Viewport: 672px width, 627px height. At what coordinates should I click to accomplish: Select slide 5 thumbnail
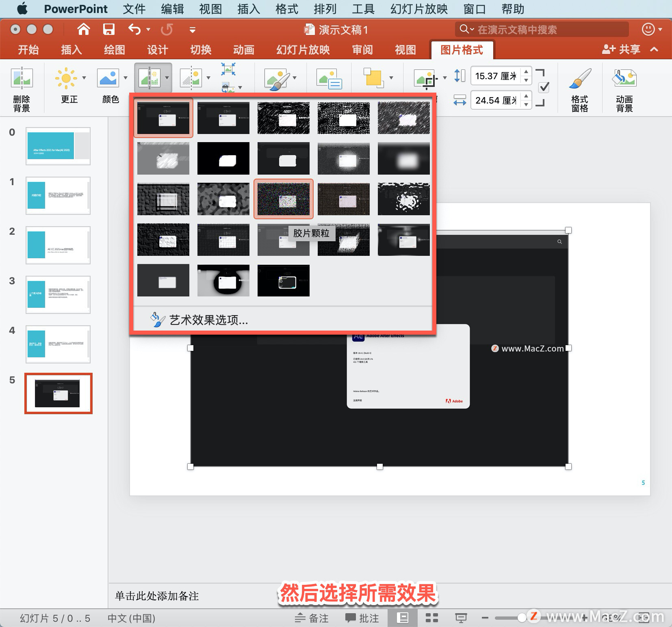pyautogui.click(x=58, y=393)
